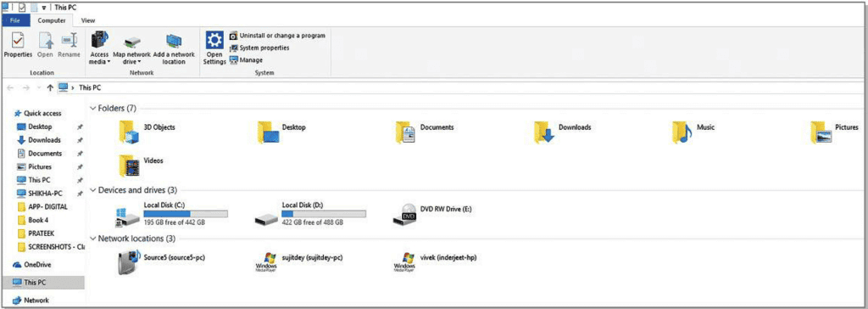Select the Pictures folder in Folders
Image resolution: width=868 pixels, height=309 pixels.
(834, 132)
